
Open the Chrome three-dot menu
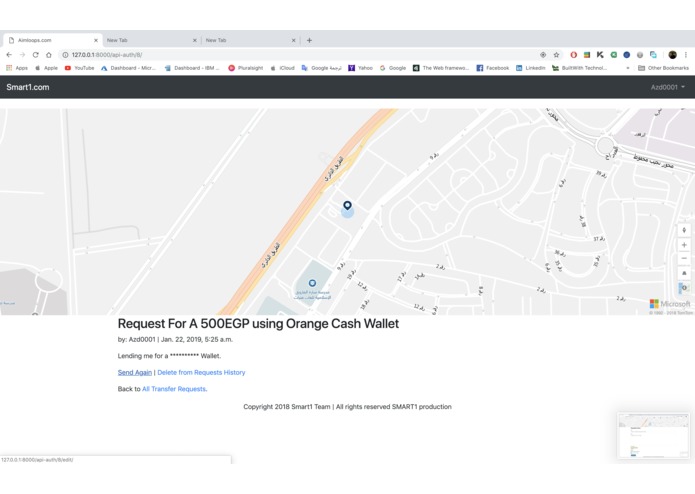[686, 55]
